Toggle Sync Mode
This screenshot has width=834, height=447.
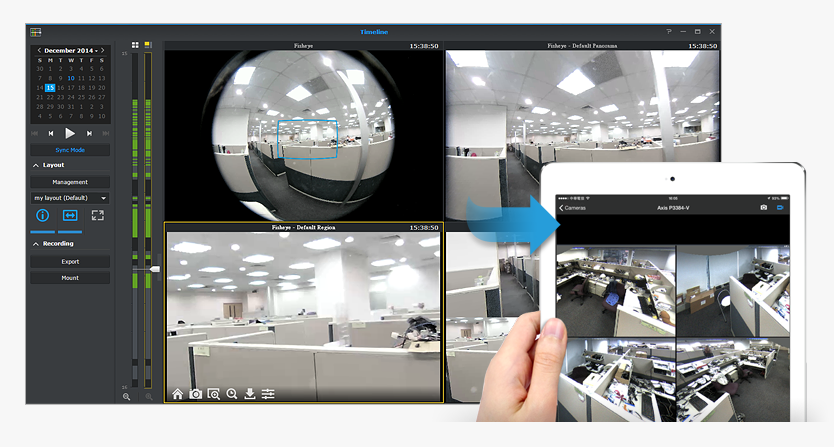click(70, 150)
